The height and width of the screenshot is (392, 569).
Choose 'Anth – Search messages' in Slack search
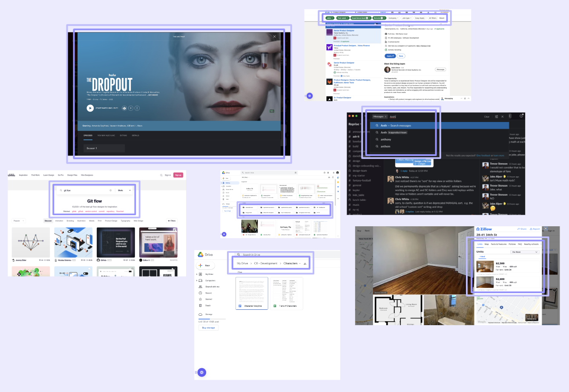440,126
